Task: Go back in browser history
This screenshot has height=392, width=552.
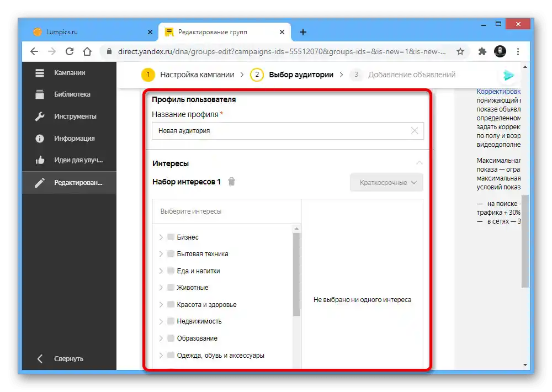Action: coord(34,51)
